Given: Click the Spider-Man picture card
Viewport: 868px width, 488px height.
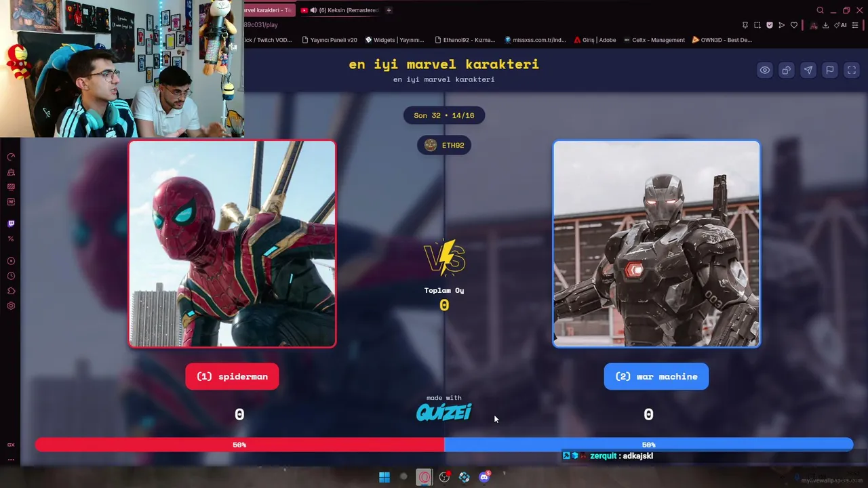Looking at the screenshot, I should click(232, 244).
